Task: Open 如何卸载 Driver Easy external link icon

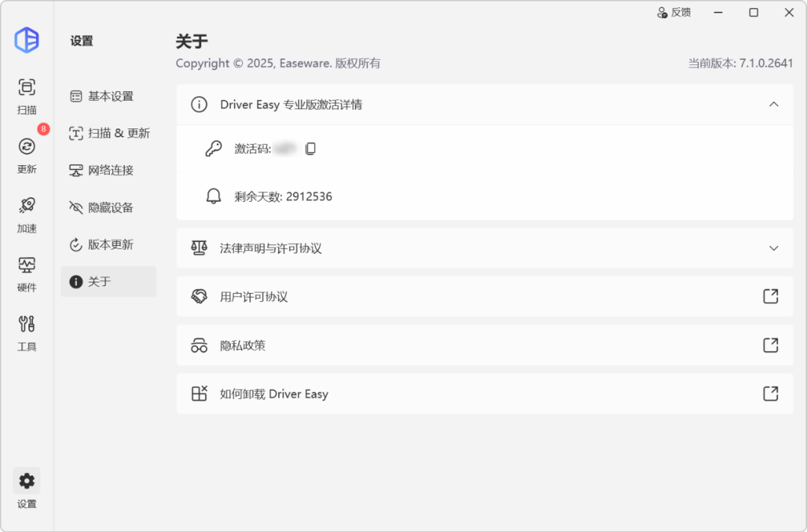Action: click(770, 394)
